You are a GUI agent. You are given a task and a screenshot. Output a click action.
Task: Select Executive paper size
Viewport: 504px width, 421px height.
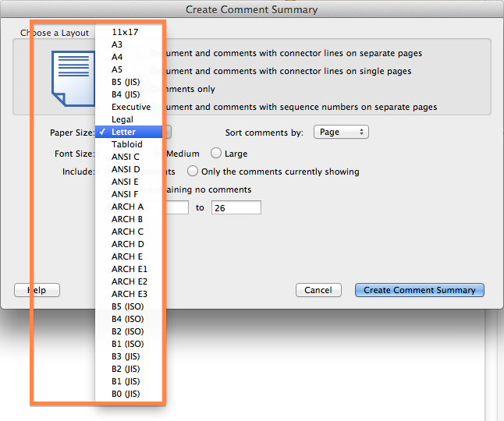pos(131,107)
